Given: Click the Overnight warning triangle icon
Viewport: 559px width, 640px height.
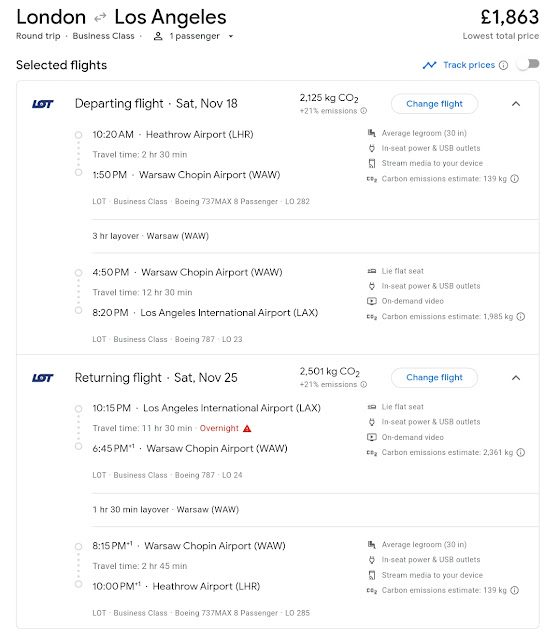Looking at the screenshot, I should [247, 429].
